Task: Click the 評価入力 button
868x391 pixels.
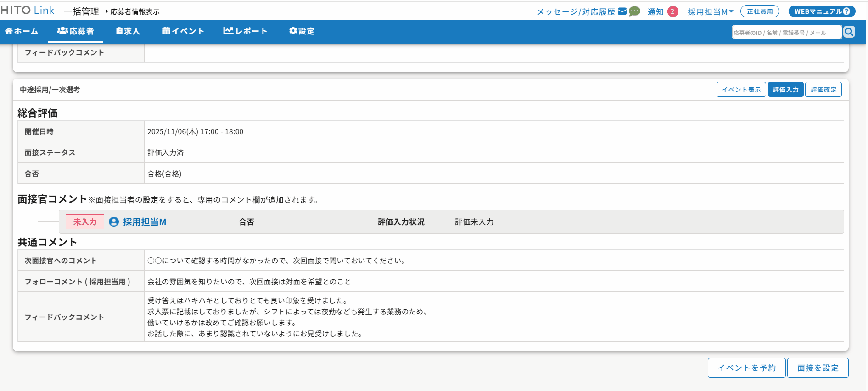Action: coord(786,90)
